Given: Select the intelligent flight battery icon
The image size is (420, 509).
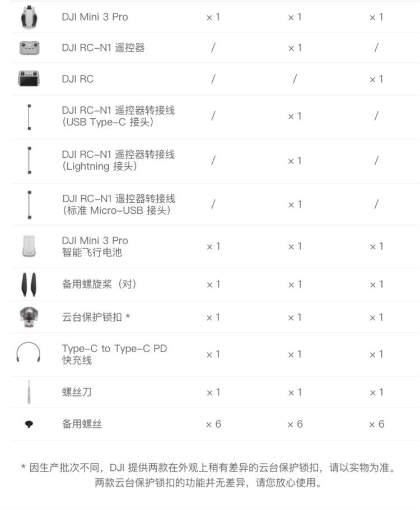Looking at the screenshot, I should [29, 246].
